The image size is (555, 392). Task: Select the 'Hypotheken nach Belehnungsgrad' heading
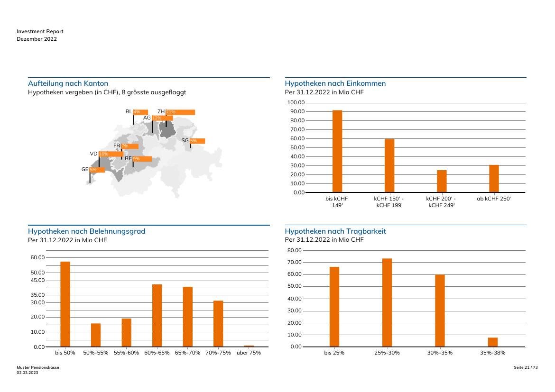(x=87, y=231)
